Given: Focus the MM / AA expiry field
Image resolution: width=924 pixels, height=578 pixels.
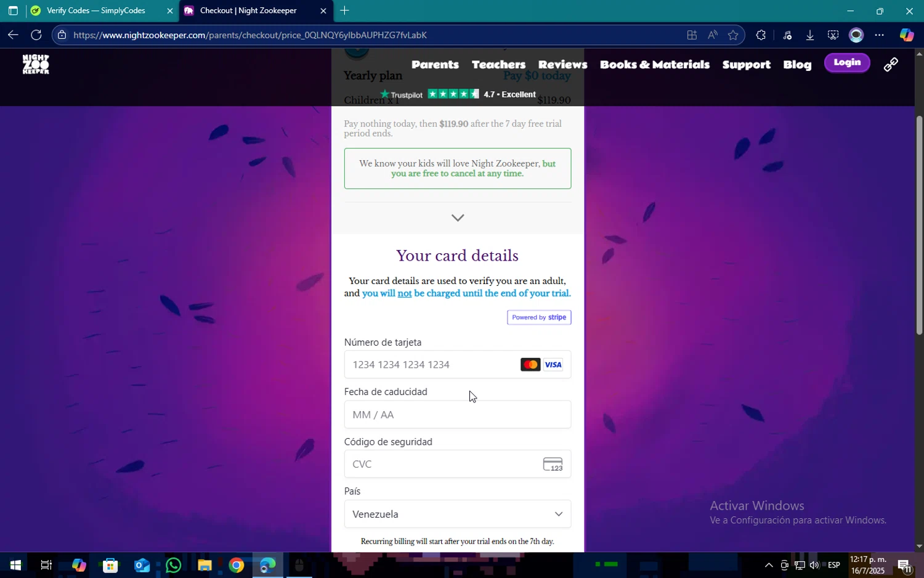Looking at the screenshot, I should 457,415.
